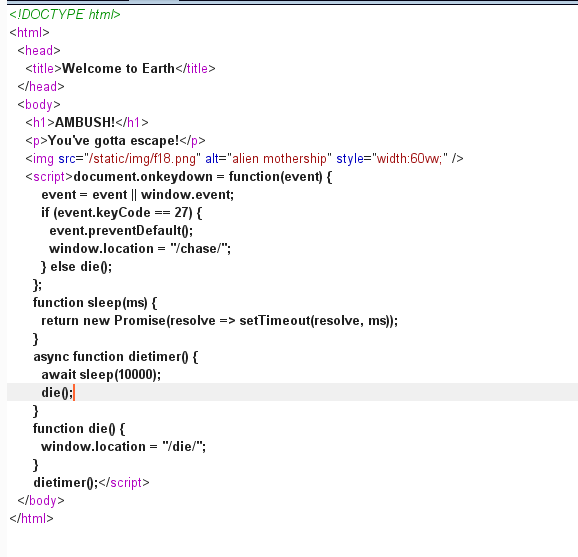Click the closing body tag
The height and width of the screenshot is (557, 578).
pos(41,501)
